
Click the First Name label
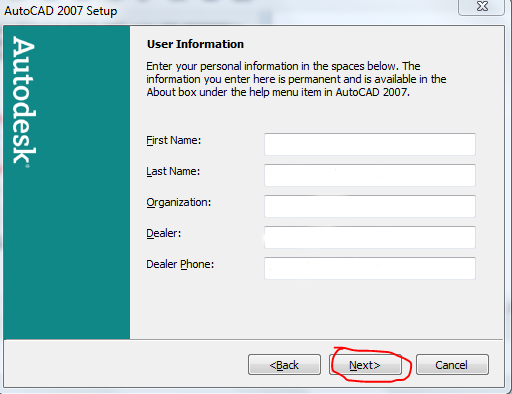pyautogui.click(x=174, y=140)
